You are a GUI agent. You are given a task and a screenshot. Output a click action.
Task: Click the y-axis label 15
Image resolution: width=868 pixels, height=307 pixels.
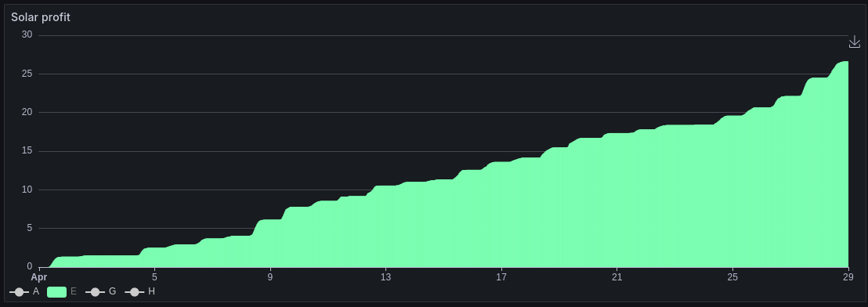click(x=27, y=151)
